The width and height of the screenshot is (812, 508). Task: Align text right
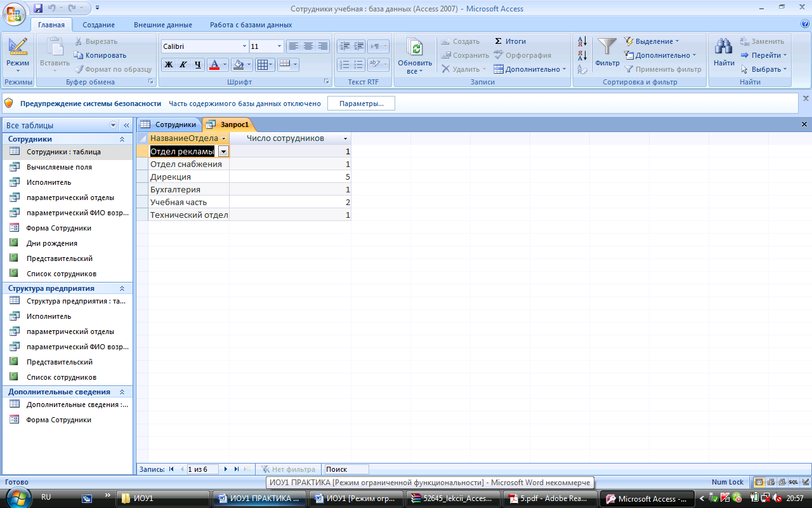point(323,46)
